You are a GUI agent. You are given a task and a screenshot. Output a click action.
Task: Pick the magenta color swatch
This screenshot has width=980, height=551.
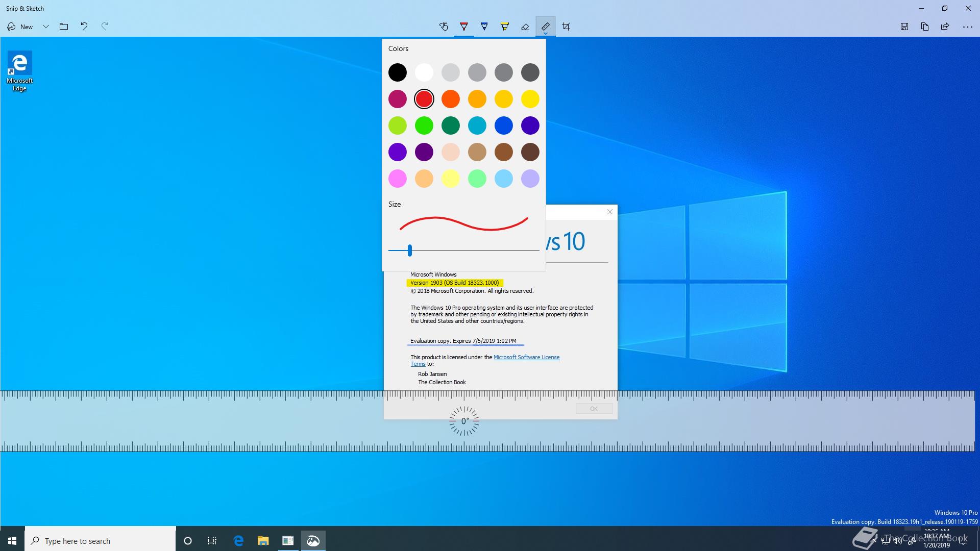click(x=398, y=99)
